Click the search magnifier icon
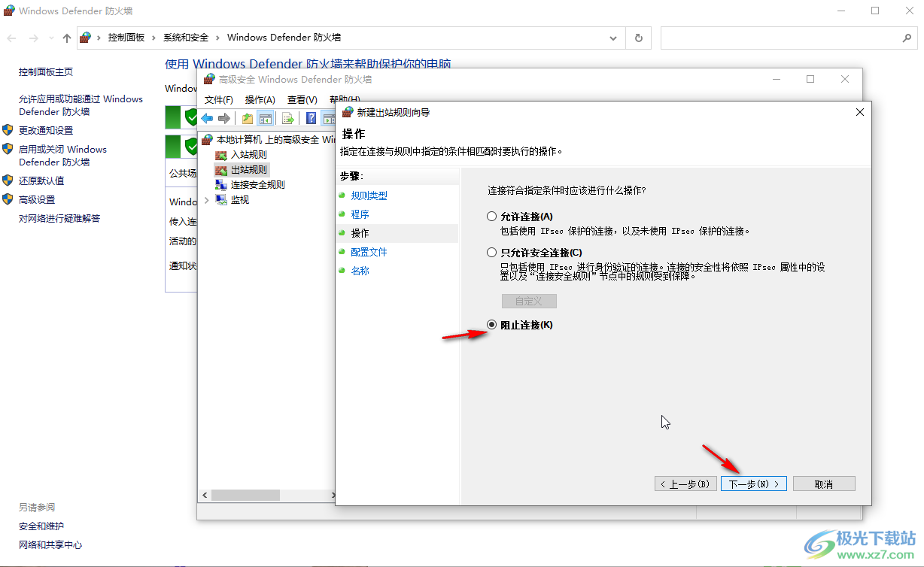Screen dimensions: 924x567 coord(907,38)
